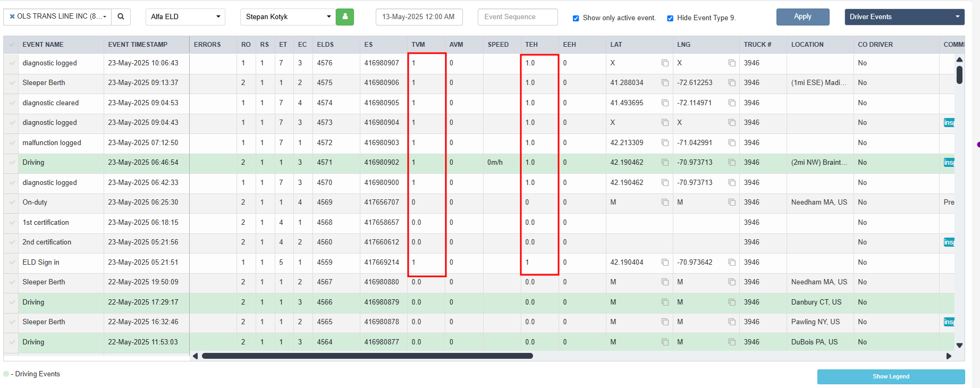Click vertical scrollbar up arrow

(x=959, y=60)
